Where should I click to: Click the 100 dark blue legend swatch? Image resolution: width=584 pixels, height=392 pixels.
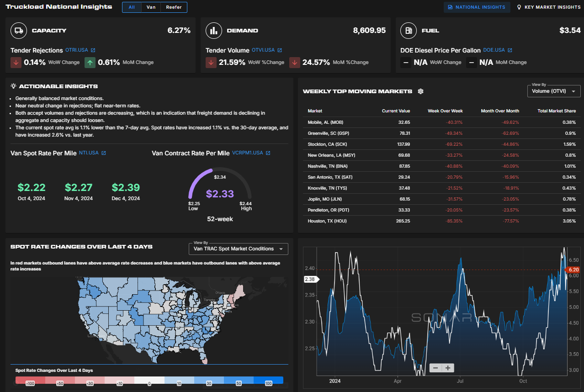268,380
